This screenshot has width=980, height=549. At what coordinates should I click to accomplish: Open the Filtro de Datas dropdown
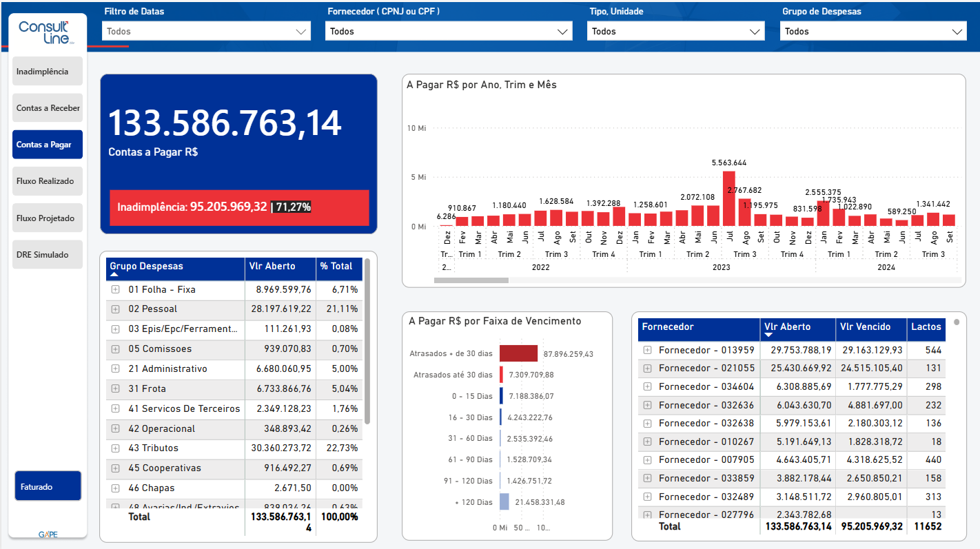(x=206, y=31)
